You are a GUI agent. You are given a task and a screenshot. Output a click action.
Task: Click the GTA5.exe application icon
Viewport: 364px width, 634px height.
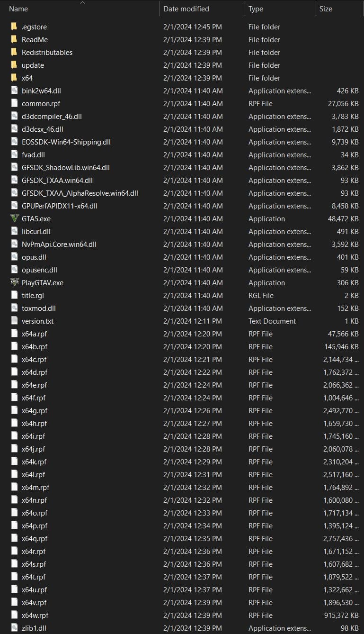[x=14, y=218]
